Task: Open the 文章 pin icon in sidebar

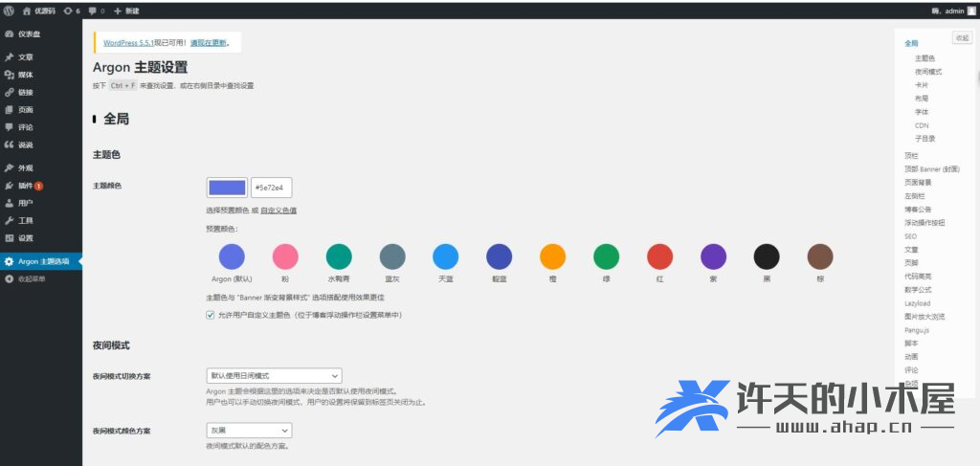Action: coord(9,56)
